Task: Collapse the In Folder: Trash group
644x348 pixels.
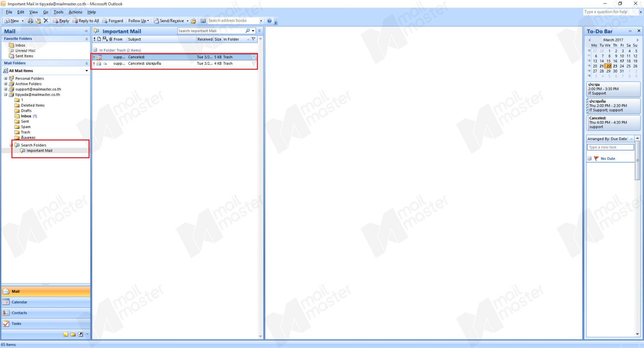Action: coord(95,50)
